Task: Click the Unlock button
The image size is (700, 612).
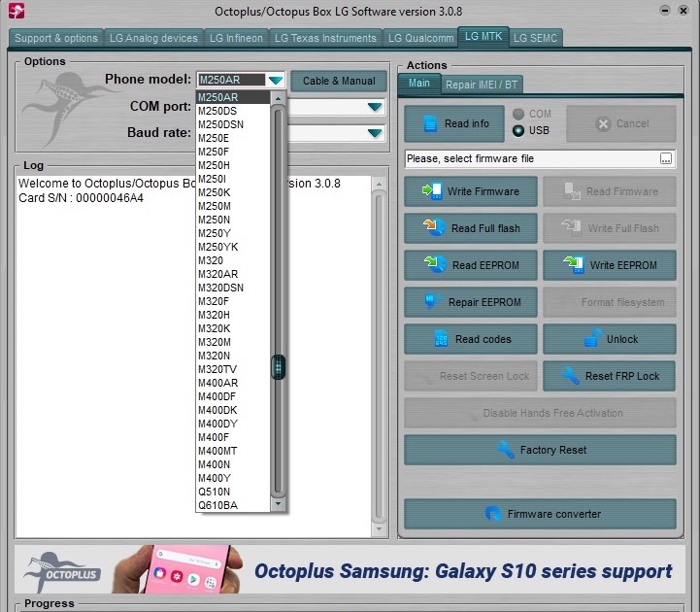Action: coord(610,339)
